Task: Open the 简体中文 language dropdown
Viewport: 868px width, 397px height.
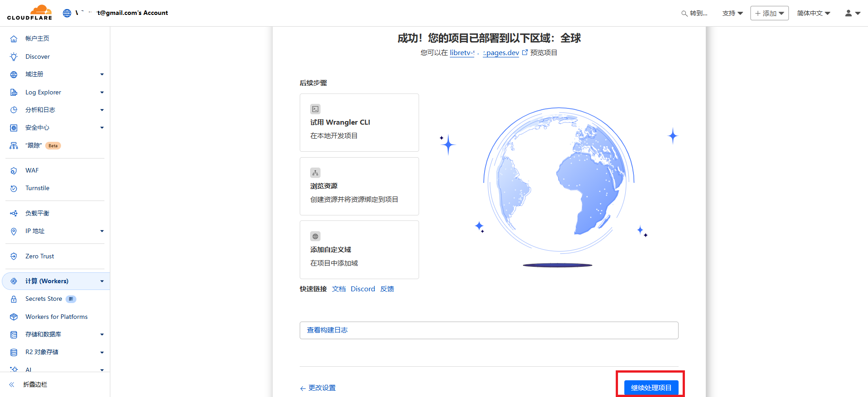Action: point(813,13)
